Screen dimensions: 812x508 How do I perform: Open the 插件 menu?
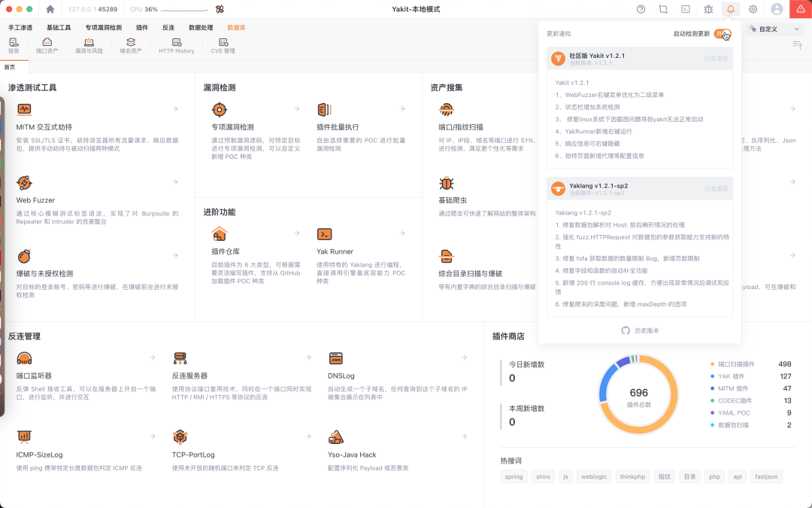tap(142, 28)
